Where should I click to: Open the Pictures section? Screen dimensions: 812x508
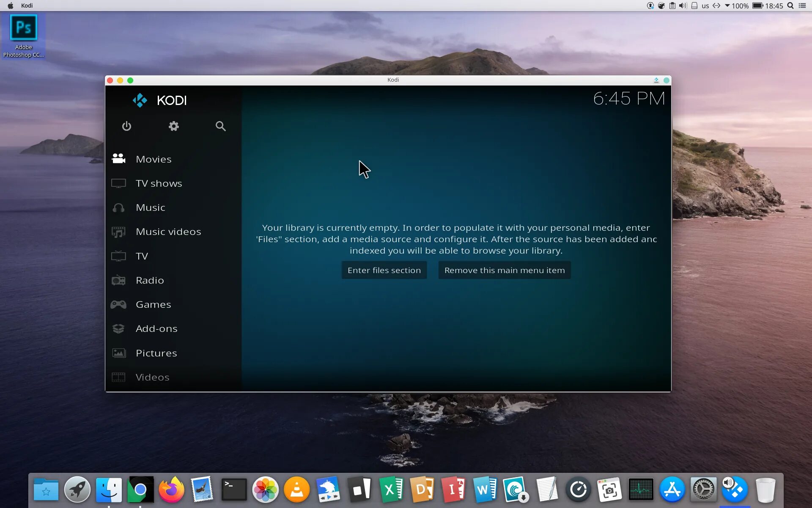[x=156, y=353]
